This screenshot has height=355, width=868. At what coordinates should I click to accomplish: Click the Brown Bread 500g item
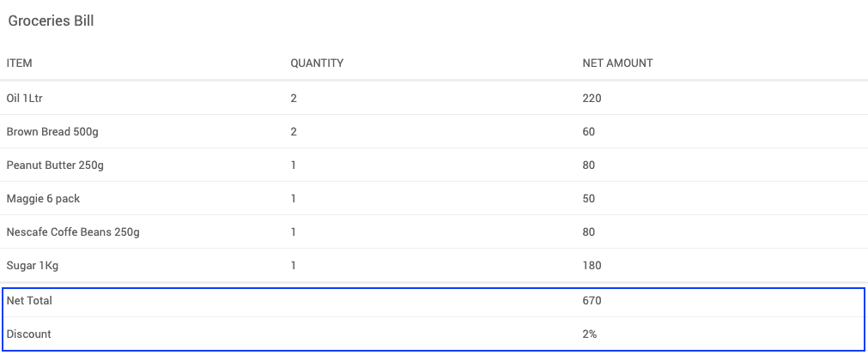tap(46, 132)
